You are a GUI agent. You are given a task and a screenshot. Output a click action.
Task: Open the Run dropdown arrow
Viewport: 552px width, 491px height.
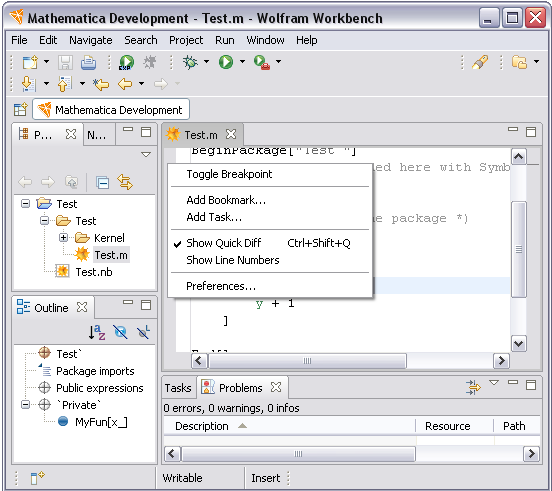coord(242,62)
